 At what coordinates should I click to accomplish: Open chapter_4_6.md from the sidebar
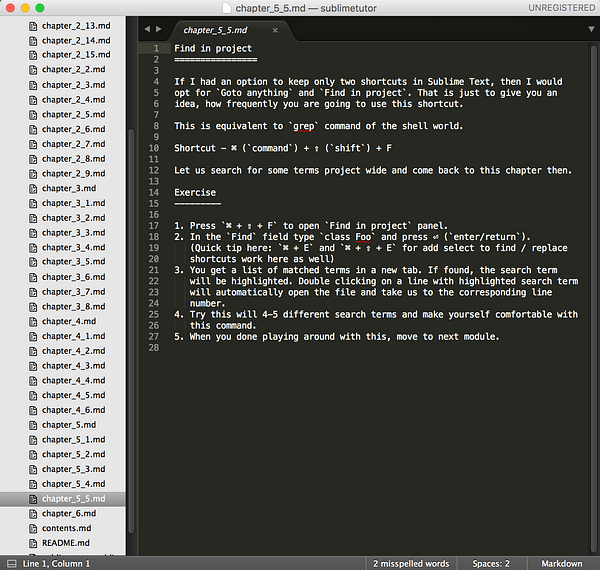point(73,410)
